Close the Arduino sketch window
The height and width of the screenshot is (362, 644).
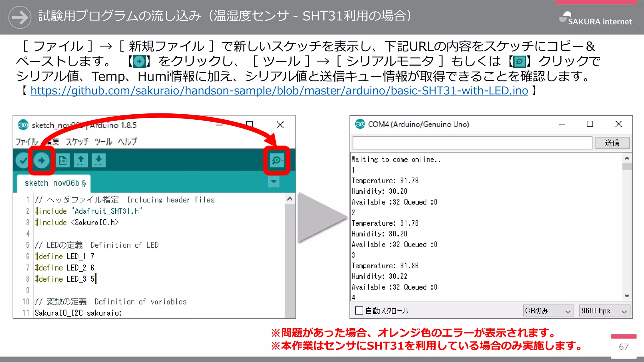click(x=280, y=125)
